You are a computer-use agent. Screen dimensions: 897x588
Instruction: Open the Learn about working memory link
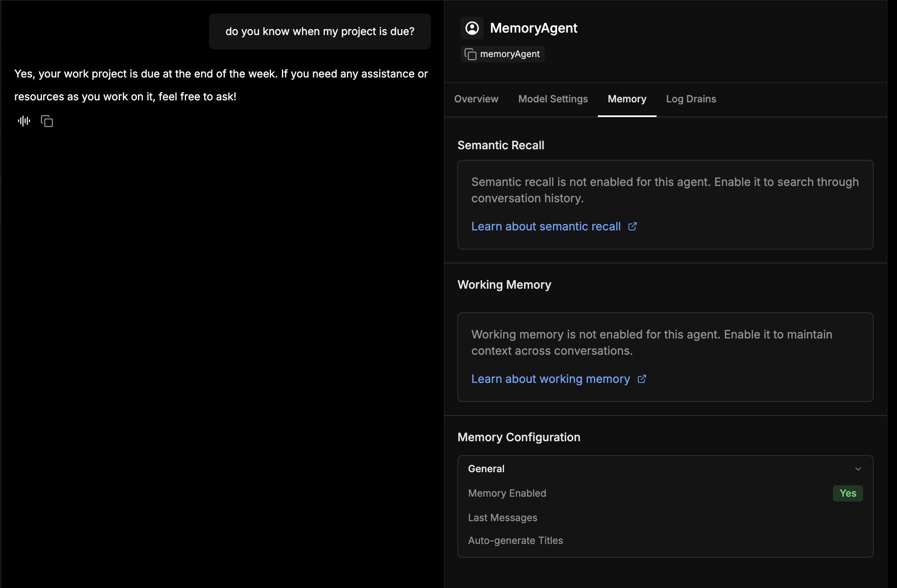551,379
